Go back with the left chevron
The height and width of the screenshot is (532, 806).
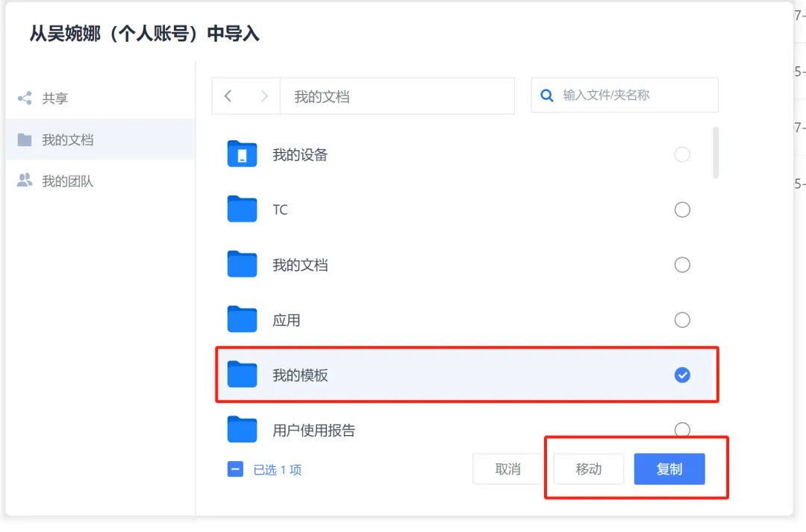228,96
